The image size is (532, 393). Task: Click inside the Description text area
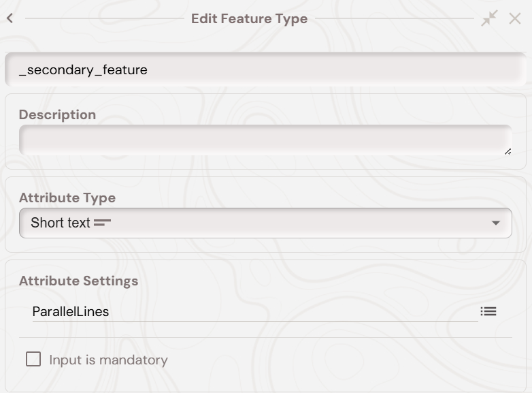[265, 140]
